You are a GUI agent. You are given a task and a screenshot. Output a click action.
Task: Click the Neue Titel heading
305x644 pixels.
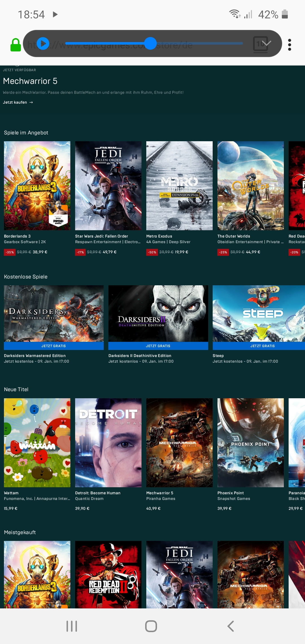click(x=16, y=390)
